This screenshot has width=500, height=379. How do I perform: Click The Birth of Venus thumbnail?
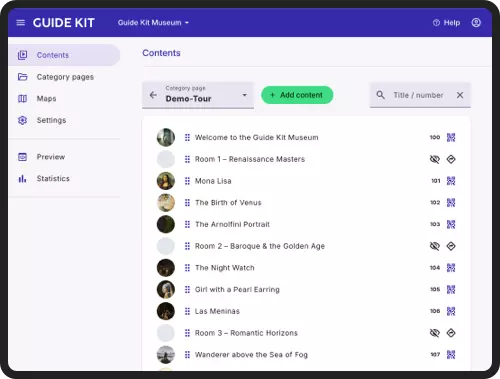(166, 202)
